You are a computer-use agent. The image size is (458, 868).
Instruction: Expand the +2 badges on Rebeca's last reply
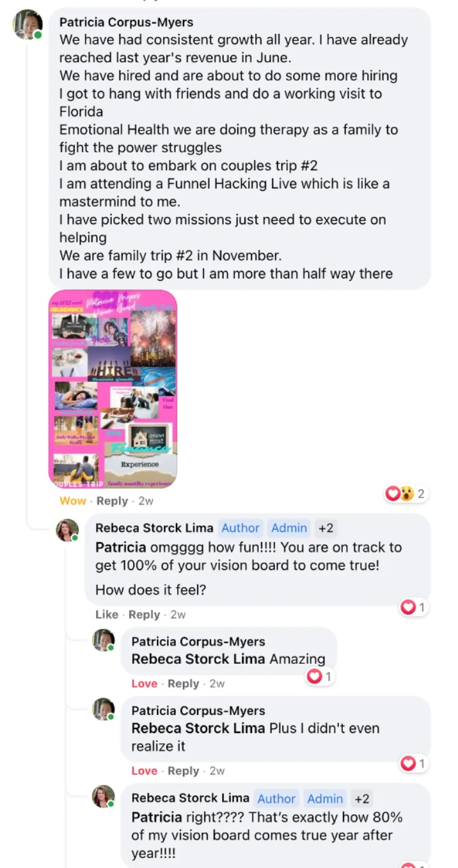[361, 799]
